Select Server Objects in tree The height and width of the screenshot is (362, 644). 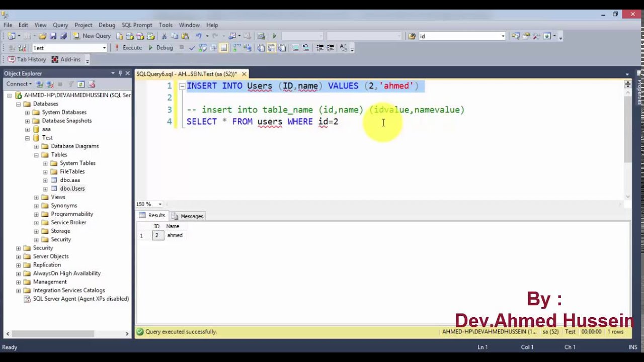click(51, 256)
